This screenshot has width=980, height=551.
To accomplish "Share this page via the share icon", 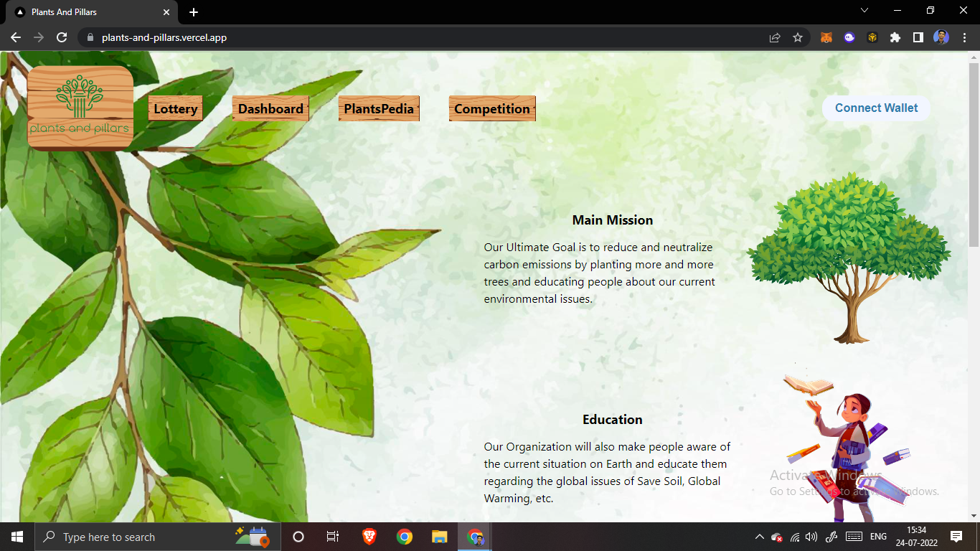I will [775, 37].
